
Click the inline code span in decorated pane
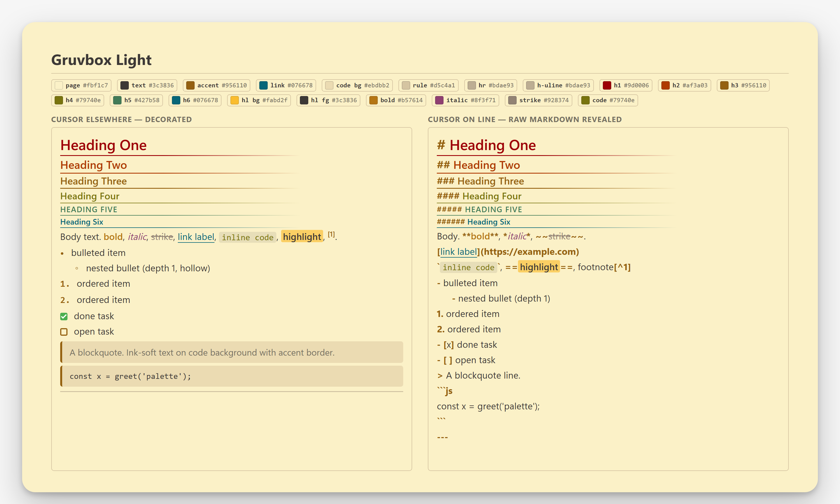click(248, 237)
